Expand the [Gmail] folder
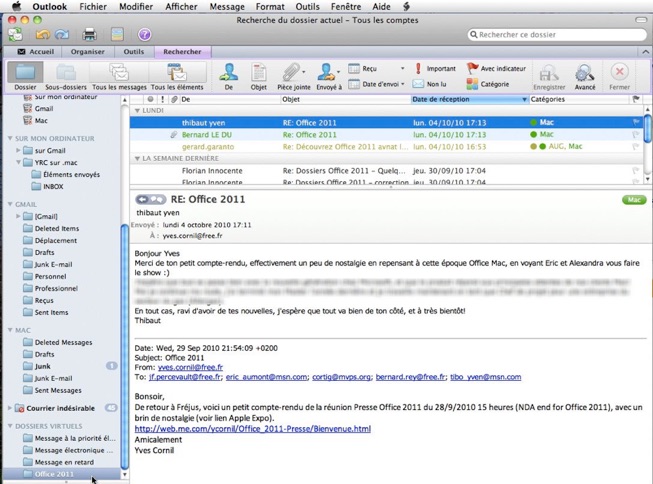Screen dimensions: 653x484 [18, 216]
